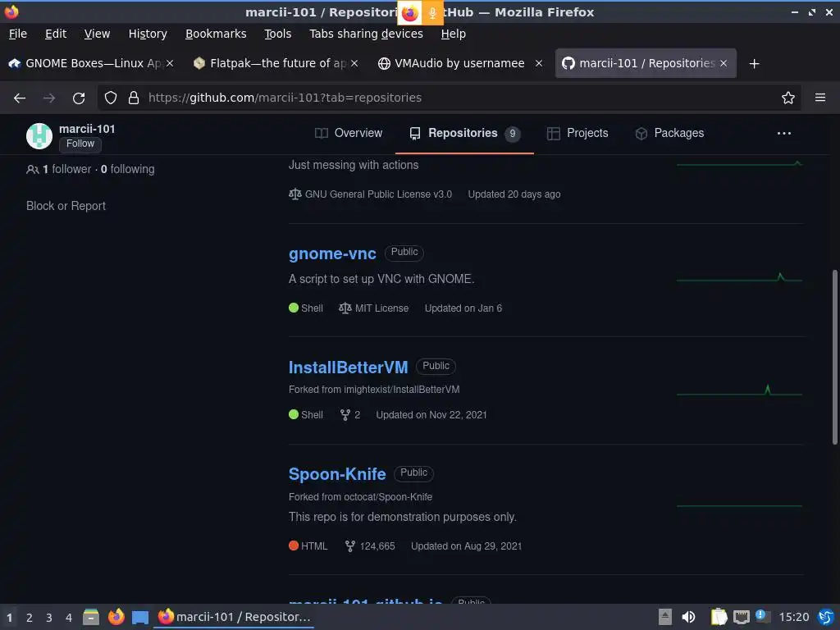This screenshot has height=630, width=840.
Task: Click the network tray icon
Action: (x=742, y=617)
